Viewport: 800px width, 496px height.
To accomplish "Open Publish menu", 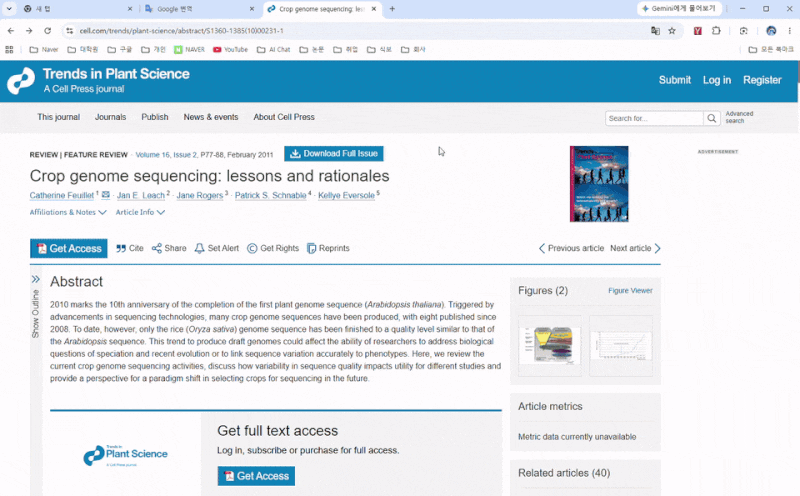I will point(155,117).
